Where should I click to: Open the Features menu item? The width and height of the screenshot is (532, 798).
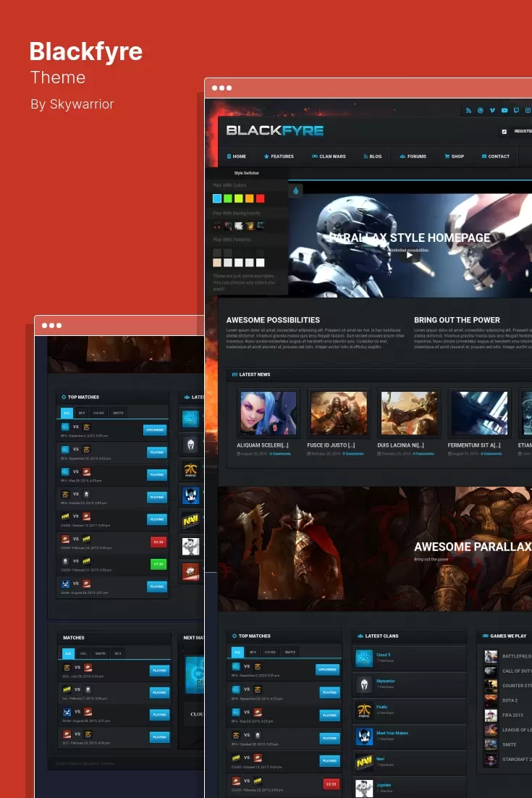click(279, 156)
